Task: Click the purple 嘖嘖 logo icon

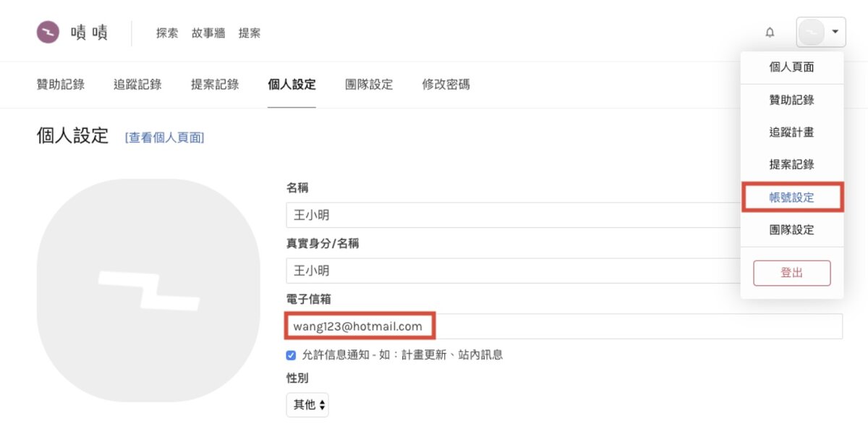Action: (48, 33)
